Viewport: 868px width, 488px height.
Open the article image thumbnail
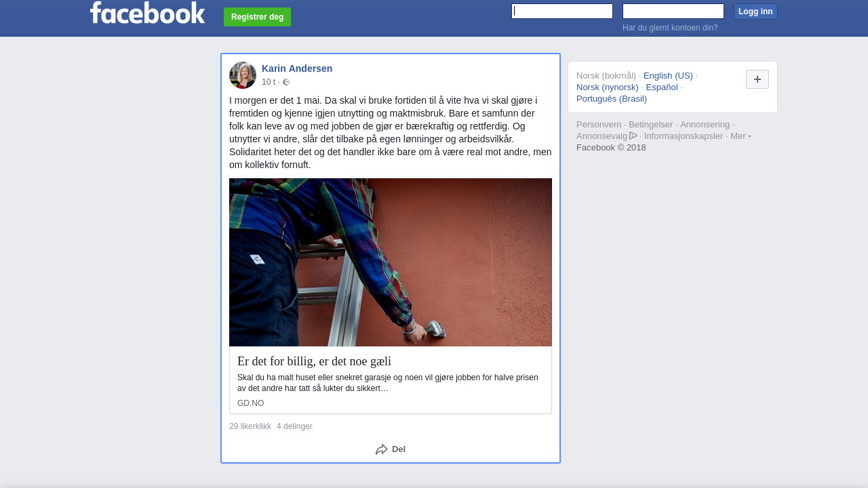click(391, 262)
